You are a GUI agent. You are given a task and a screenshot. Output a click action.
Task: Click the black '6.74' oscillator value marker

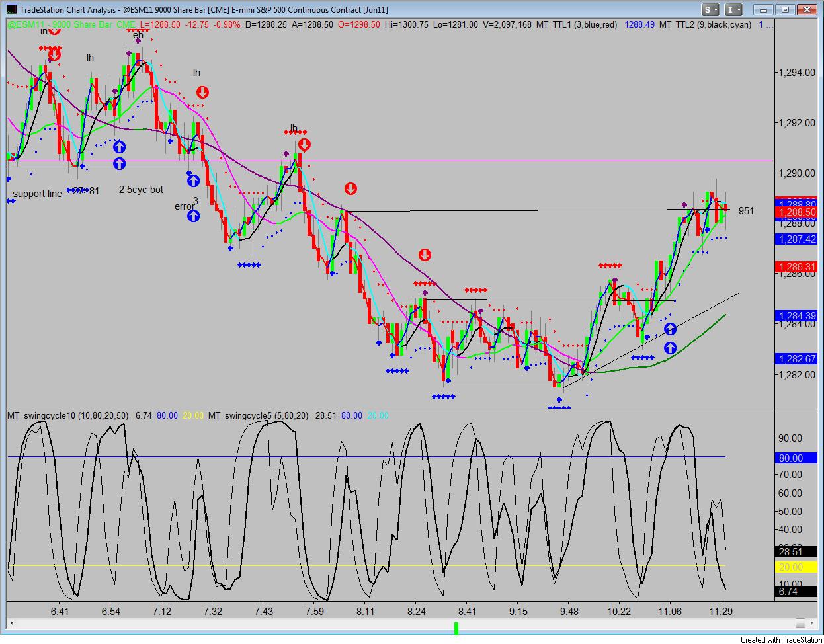pos(797,592)
